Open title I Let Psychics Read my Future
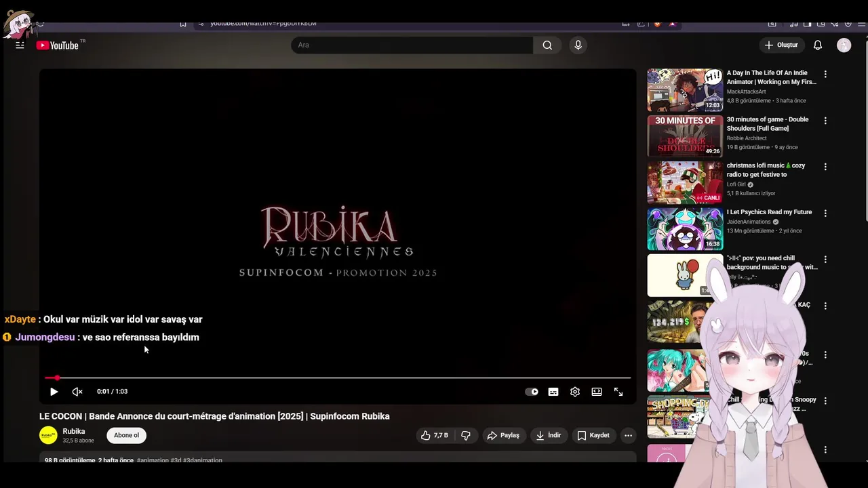 pyautogui.click(x=770, y=212)
